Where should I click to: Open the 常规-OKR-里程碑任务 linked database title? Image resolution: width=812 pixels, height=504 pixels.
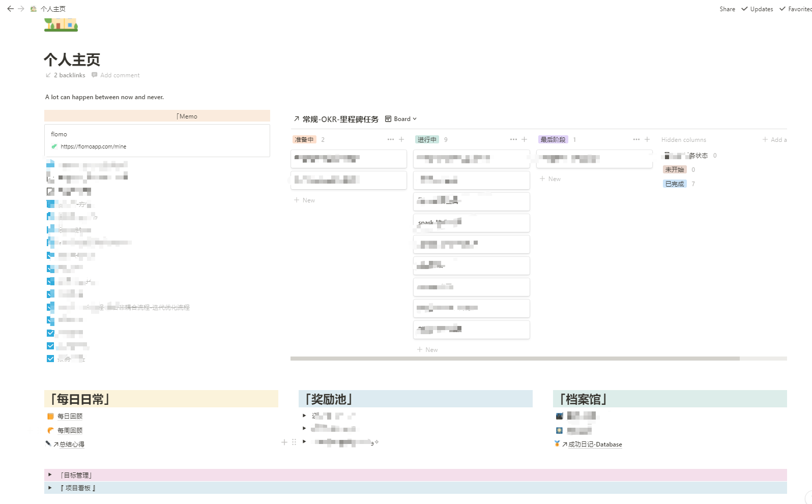pos(340,119)
